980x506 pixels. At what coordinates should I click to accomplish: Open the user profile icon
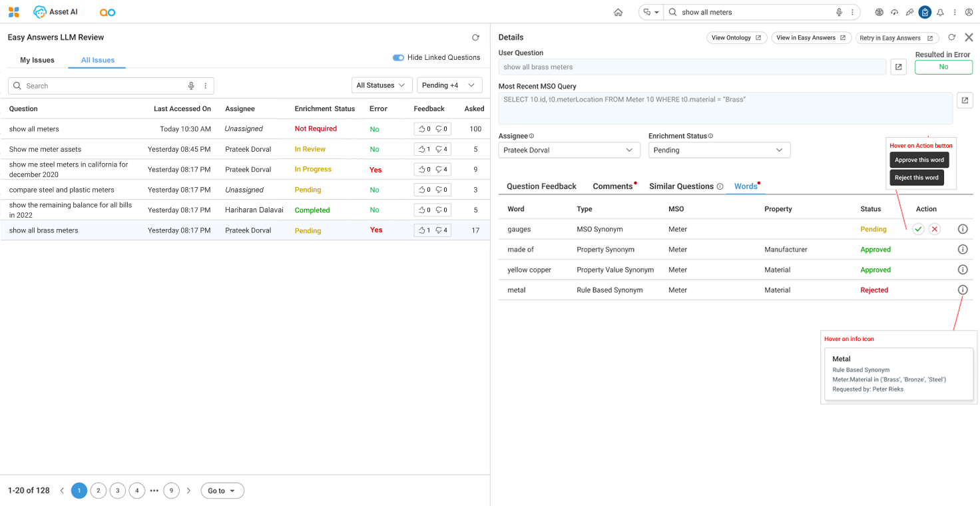tap(970, 12)
